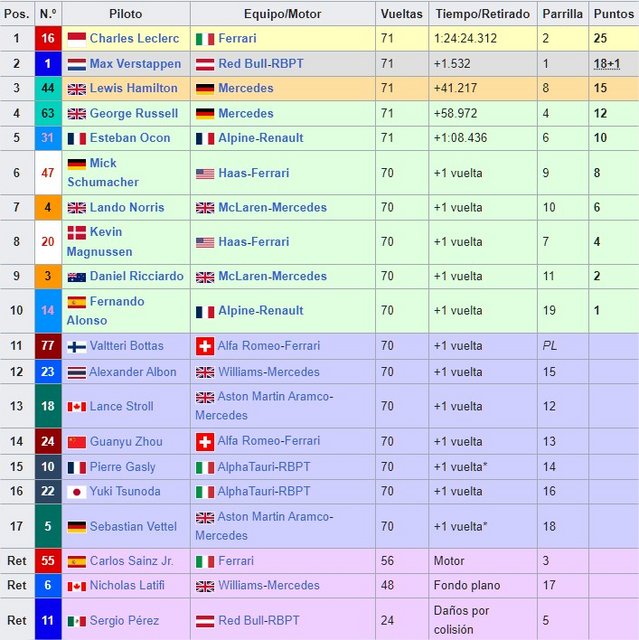Click the UK flag beside George Russell
Screen dimensions: 639x640
tap(77, 114)
